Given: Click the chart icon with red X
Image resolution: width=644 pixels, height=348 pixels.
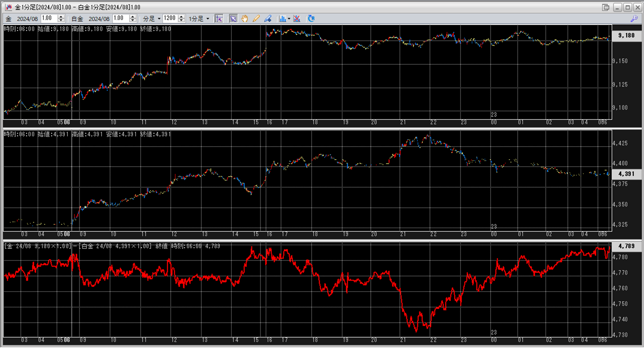Looking at the screenshot, I should (x=297, y=19).
